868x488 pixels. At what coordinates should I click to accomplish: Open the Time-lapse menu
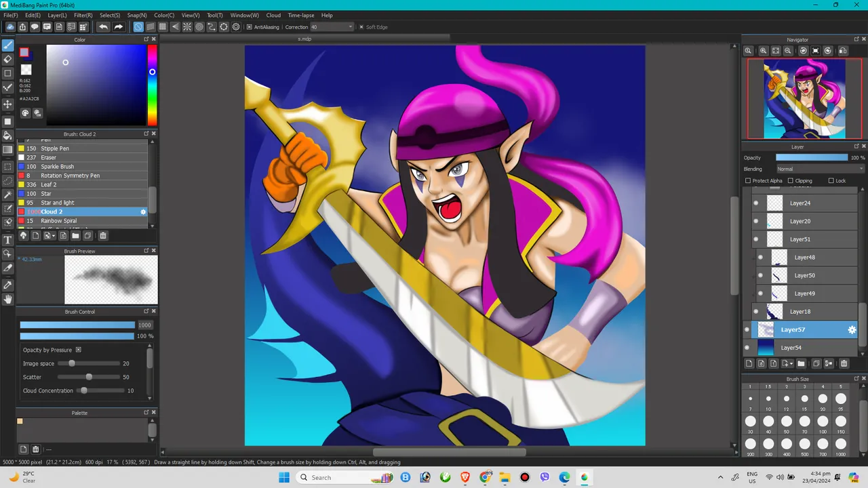301,15
